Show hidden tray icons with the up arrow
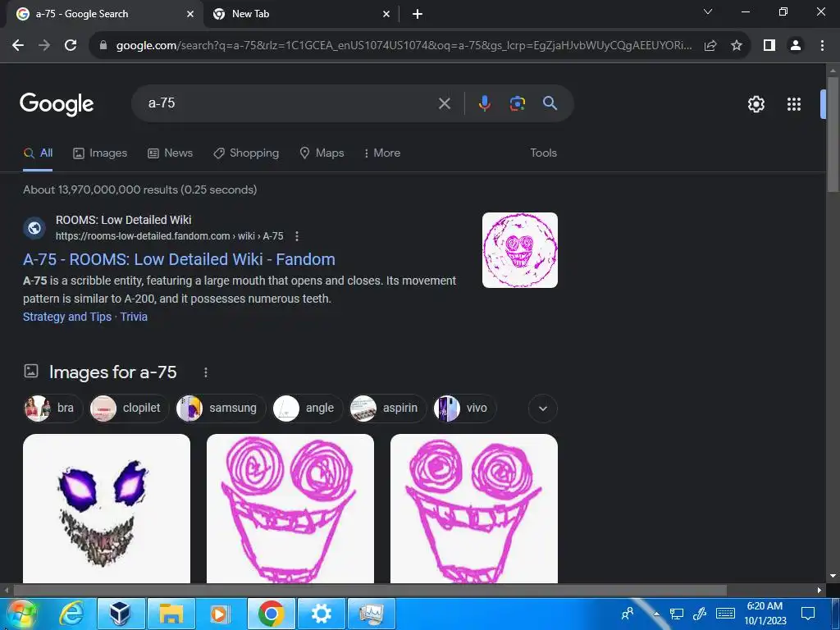Screen dimensions: 840x630 [x=656, y=614]
